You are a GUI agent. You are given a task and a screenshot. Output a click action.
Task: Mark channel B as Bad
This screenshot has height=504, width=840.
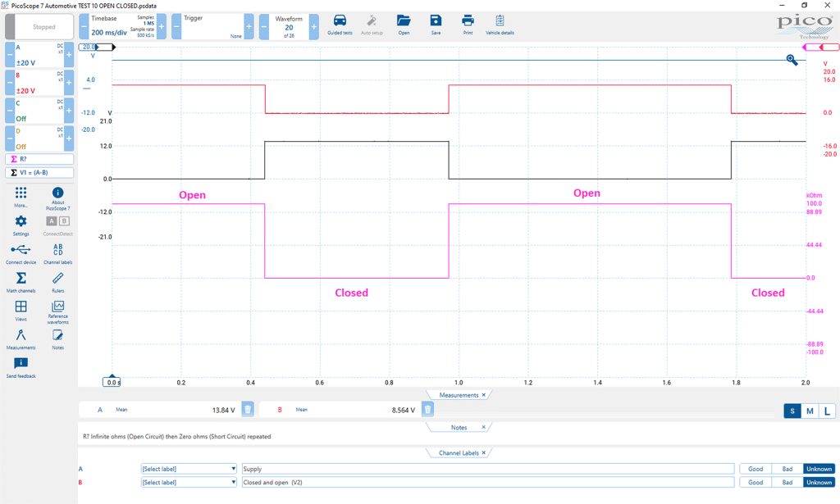[x=787, y=482]
